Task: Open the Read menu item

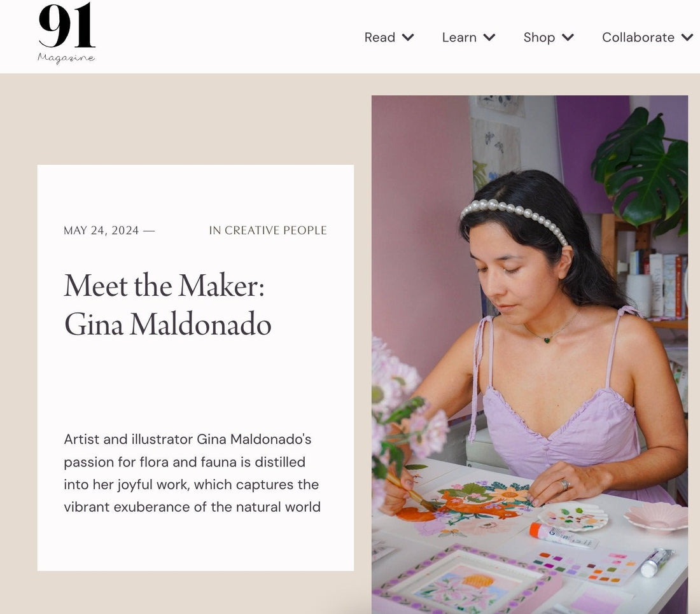Action: (380, 38)
